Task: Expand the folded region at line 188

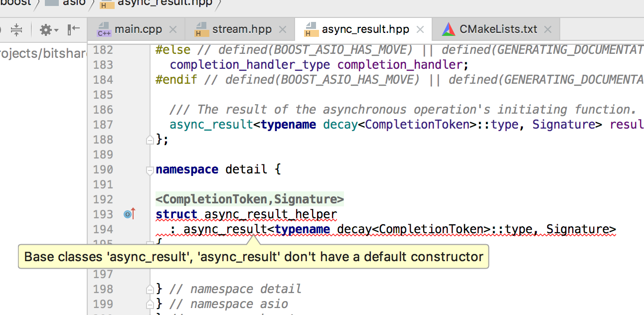Action: [149, 140]
